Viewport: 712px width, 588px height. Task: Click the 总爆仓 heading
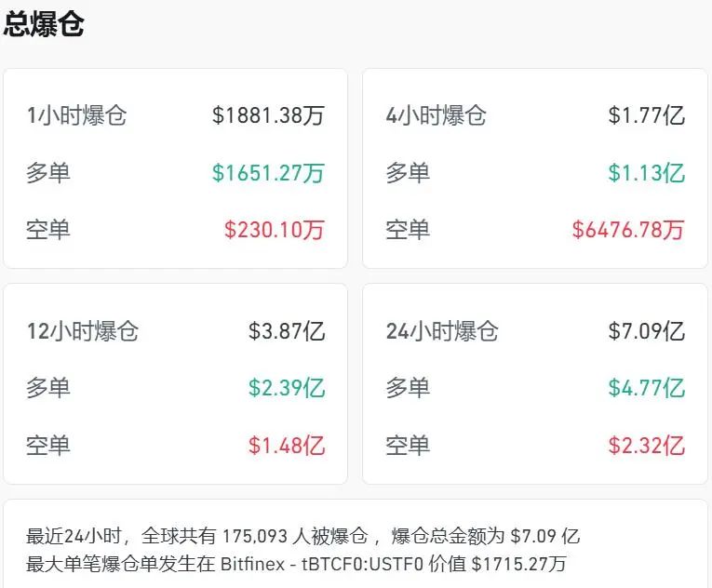pyautogui.click(x=44, y=25)
